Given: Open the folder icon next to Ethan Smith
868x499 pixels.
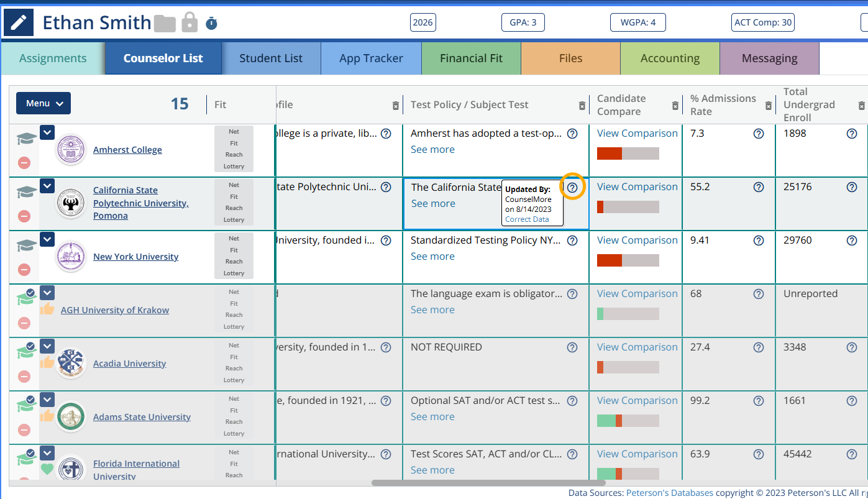Looking at the screenshot, I should point(165,24).
